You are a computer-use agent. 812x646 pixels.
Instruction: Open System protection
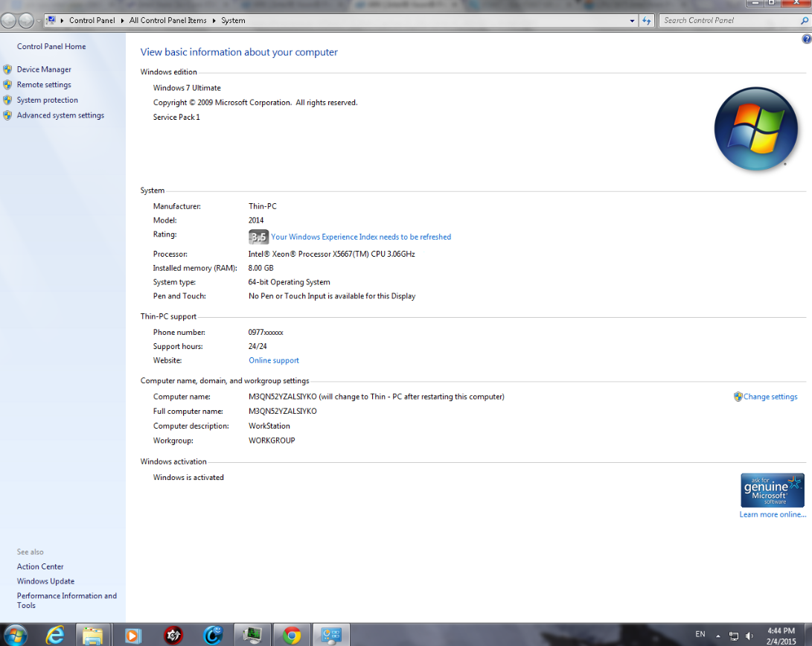click(47, 100)
